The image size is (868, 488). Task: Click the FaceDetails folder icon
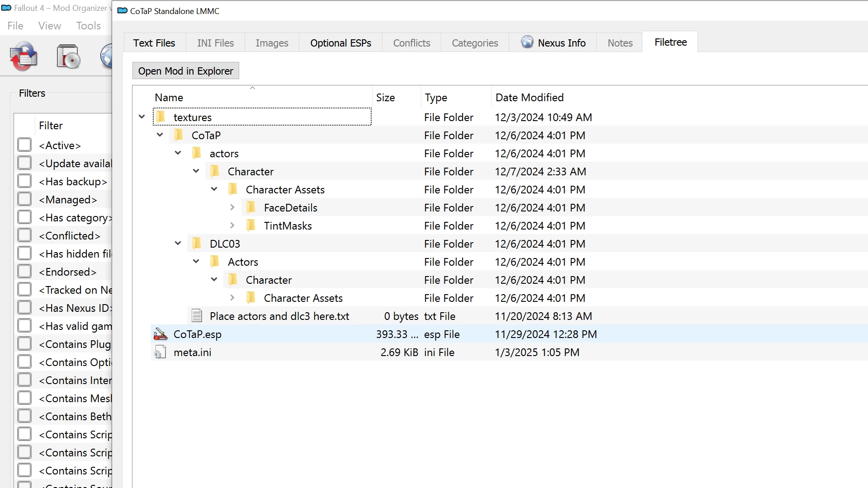pos(251,208)
